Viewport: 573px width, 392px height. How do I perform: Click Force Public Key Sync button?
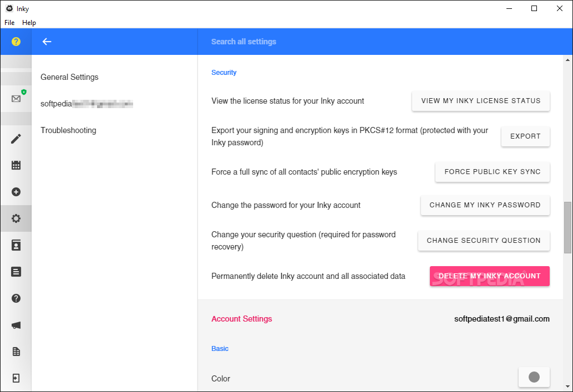(492, 172)
